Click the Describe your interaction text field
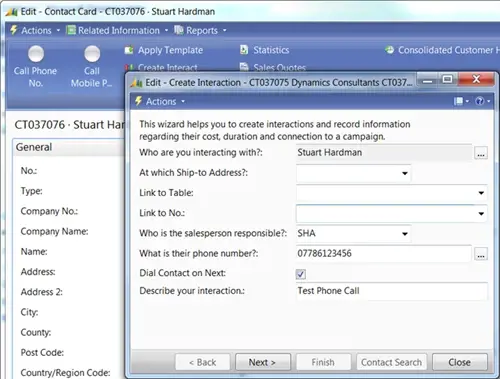Image resolution: width=500 pixels, height=379 pixels. [392, 291]
